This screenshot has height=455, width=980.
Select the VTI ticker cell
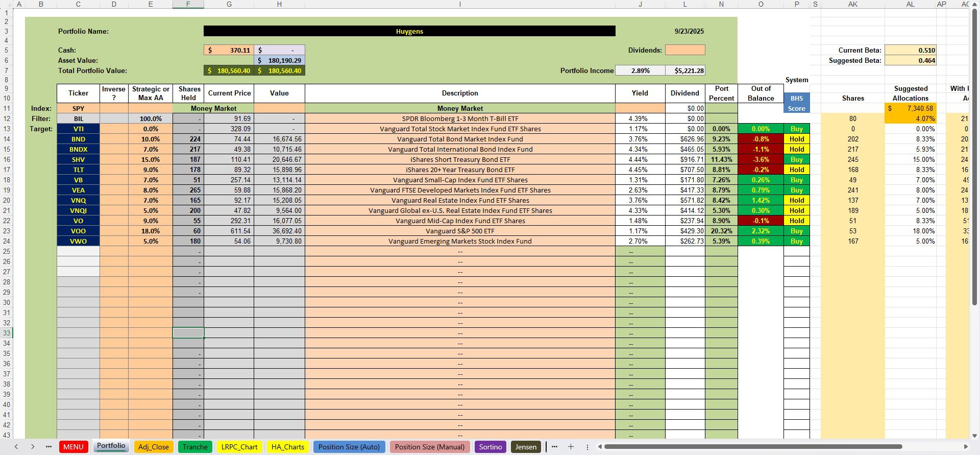(x=78, y=129)
